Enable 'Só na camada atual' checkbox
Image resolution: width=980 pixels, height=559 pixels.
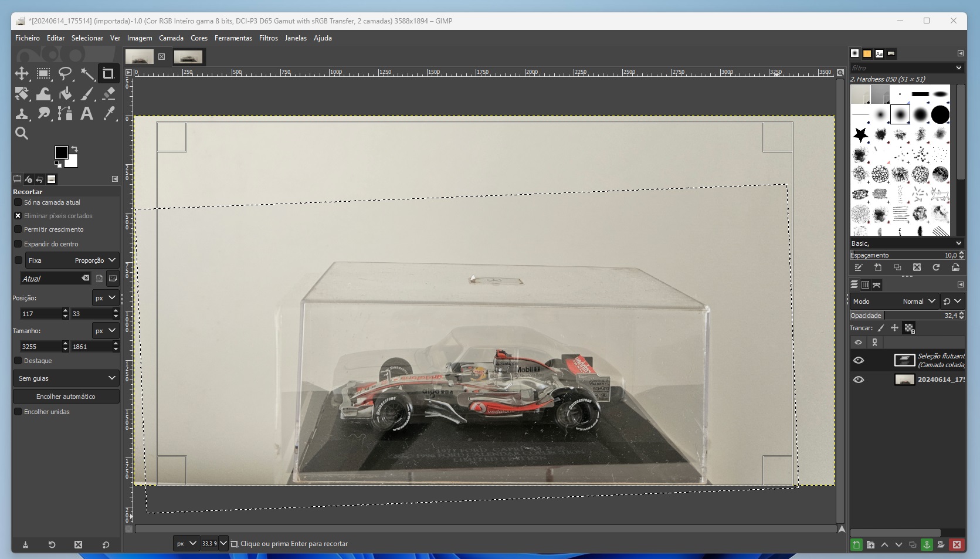18,202
